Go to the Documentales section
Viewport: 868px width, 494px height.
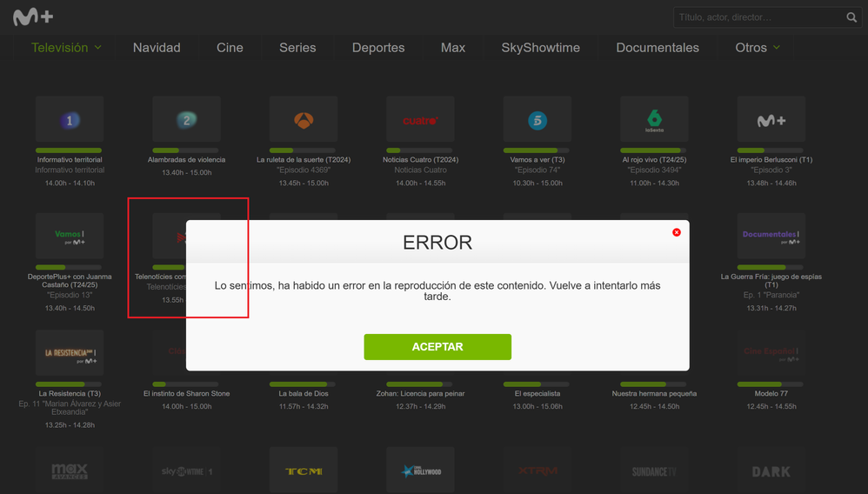click(658, 48)
